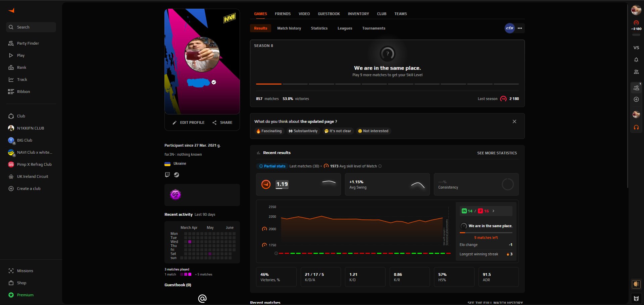Click the orange headset voice icon
Image resolution: width=644 pixels, height=305 pixels.
(636, 128)
